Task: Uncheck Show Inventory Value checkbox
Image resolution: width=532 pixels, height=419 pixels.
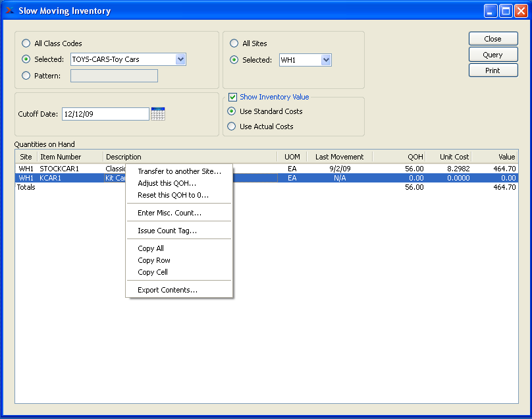Action: coord(232,98)
